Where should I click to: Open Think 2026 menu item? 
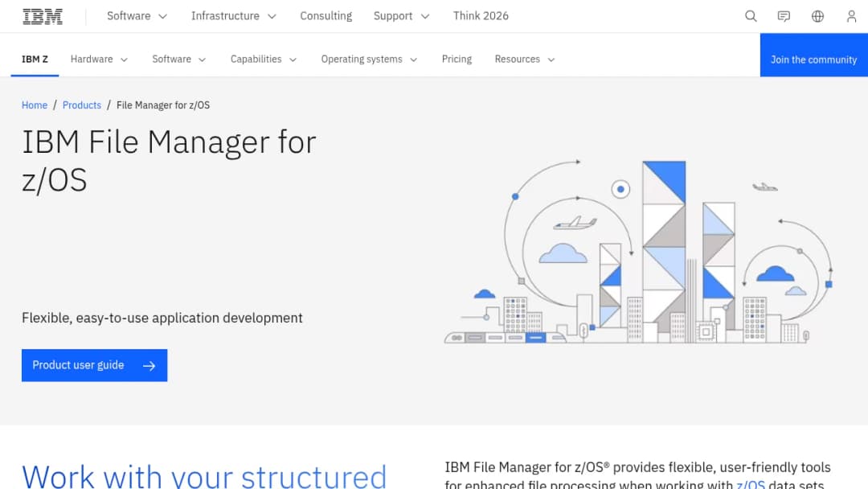click(x=481, y=16)
